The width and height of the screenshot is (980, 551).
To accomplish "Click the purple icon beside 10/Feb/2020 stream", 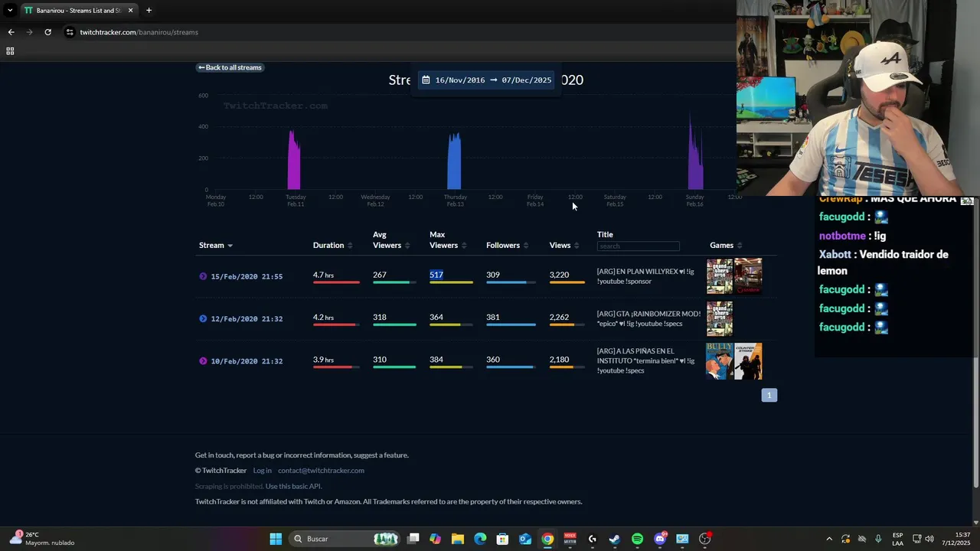I will (203, 361).
